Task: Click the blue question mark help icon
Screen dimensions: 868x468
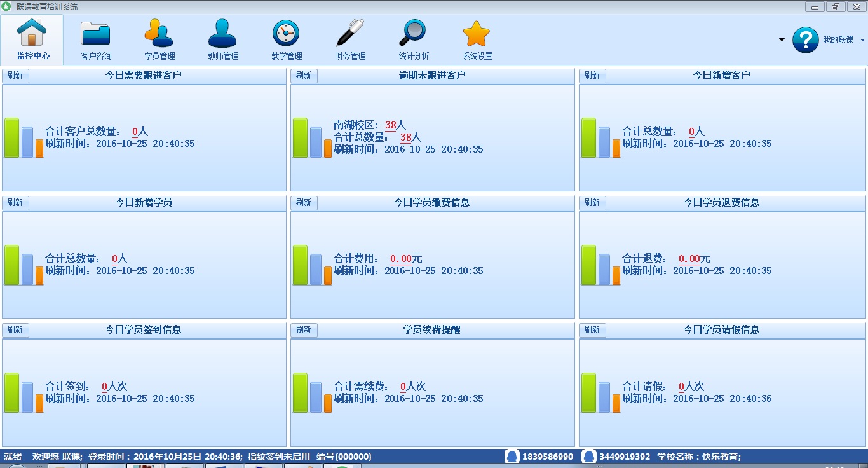Action: click(x=806, y=39)
